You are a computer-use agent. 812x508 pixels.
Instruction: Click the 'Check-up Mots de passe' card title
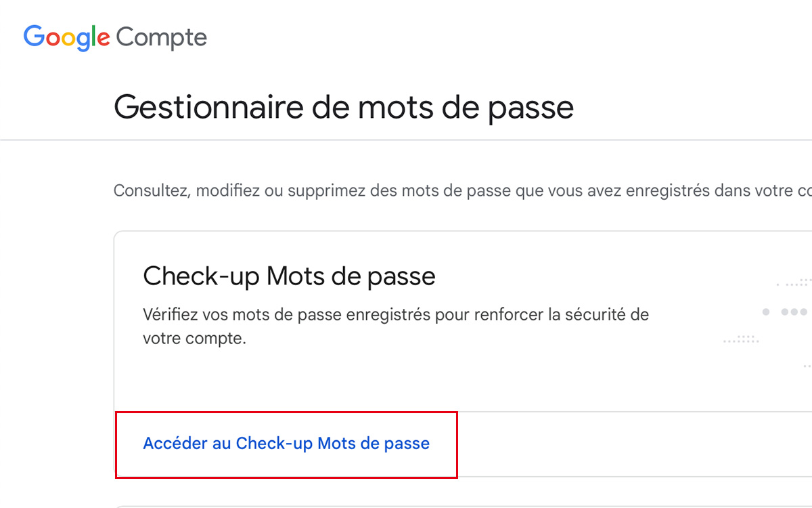tap(289, 276)
